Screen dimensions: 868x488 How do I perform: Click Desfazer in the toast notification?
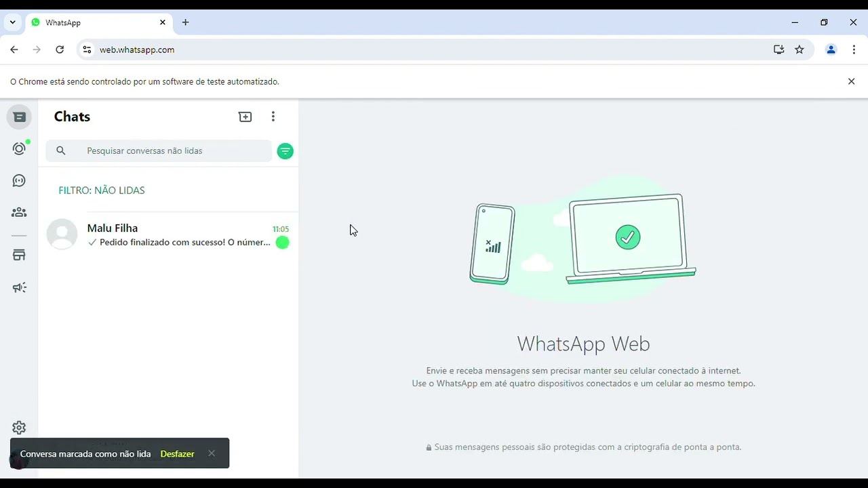[x=178, y=454]
